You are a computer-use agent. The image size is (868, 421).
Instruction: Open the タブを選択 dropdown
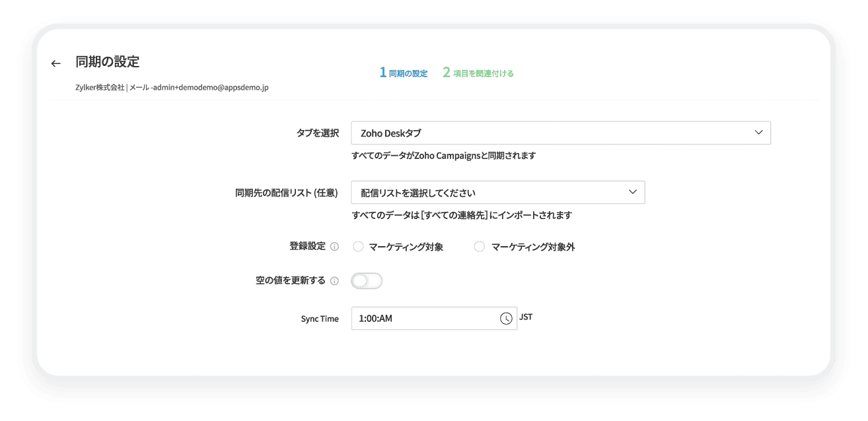click(x=561, y=132)
